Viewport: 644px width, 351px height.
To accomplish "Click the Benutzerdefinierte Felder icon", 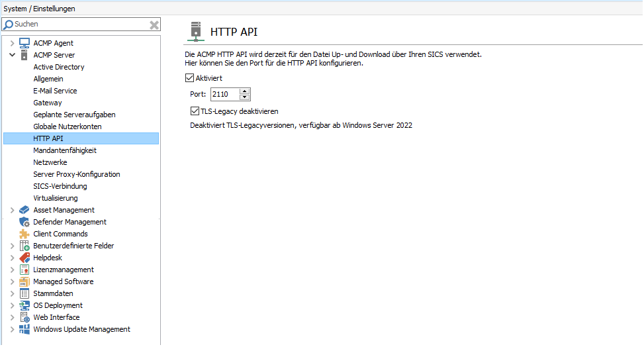I will (24, 246).
